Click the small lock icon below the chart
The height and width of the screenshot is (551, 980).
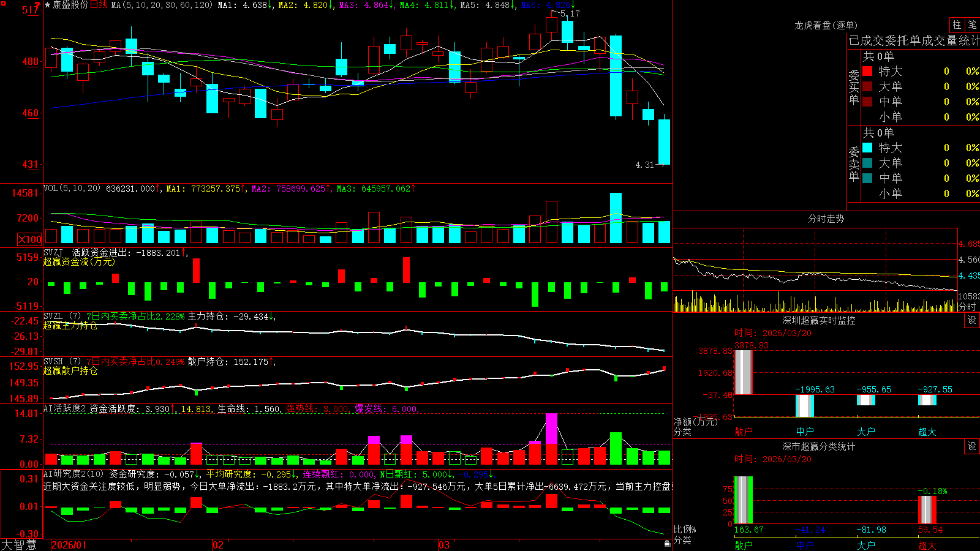667,543
